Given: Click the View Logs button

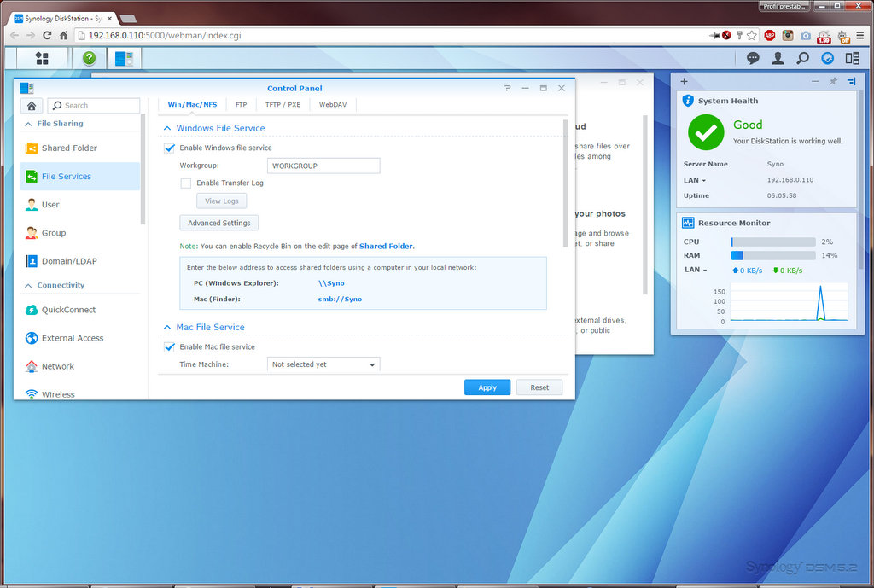Looking at the screenshot, I should [221, 201].
